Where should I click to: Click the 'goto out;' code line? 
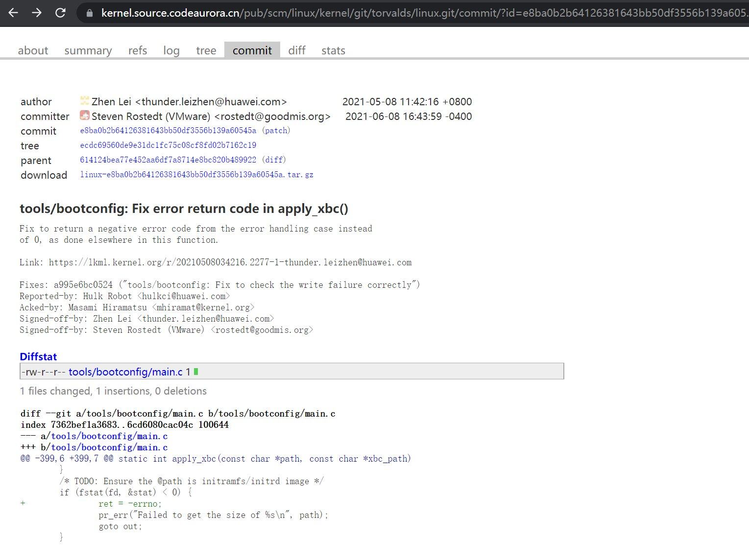(120, 526)
